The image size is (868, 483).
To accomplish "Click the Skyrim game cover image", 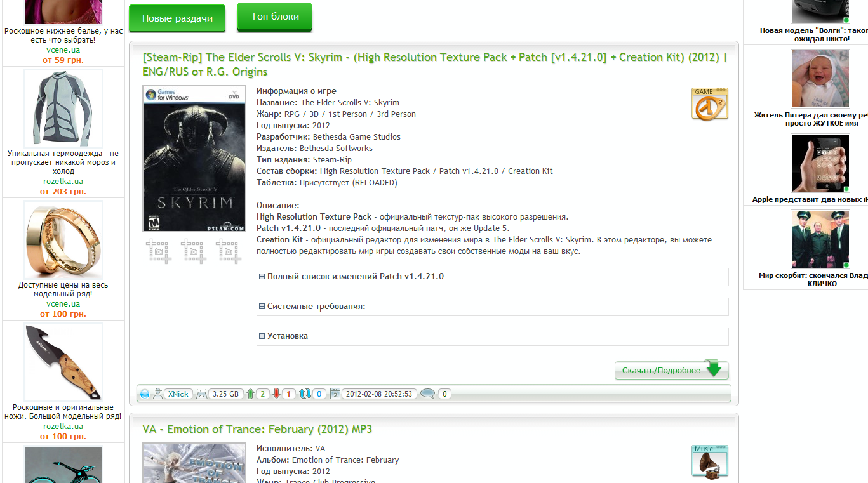I will tap(194, 159).
